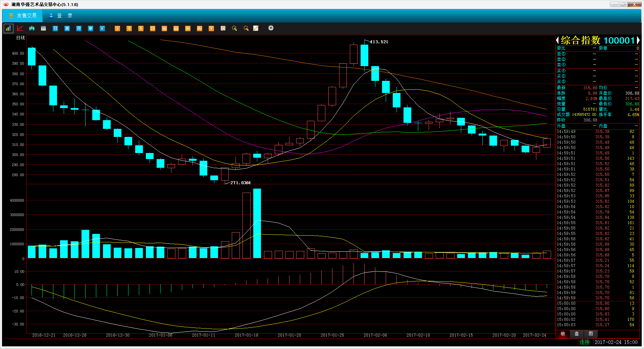Click the 综合指数 100001 title
The image size is (644, 349).
click(598, 41)
